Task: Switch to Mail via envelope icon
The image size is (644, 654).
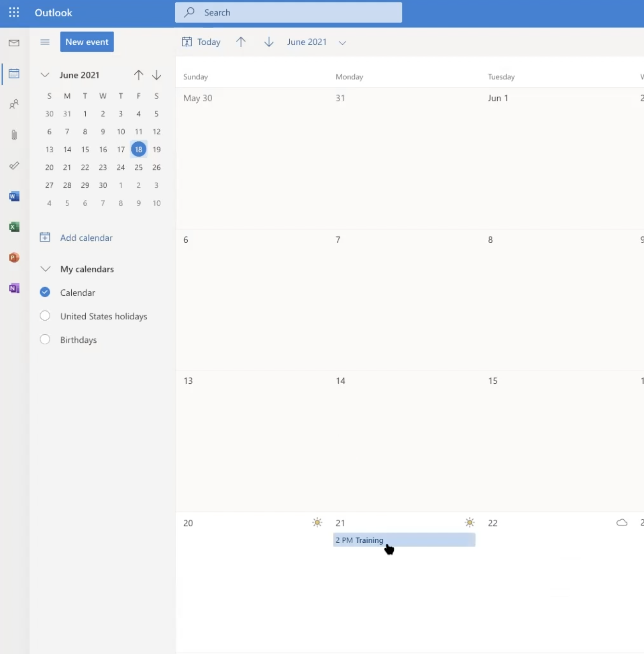Action: coord(14,43)
